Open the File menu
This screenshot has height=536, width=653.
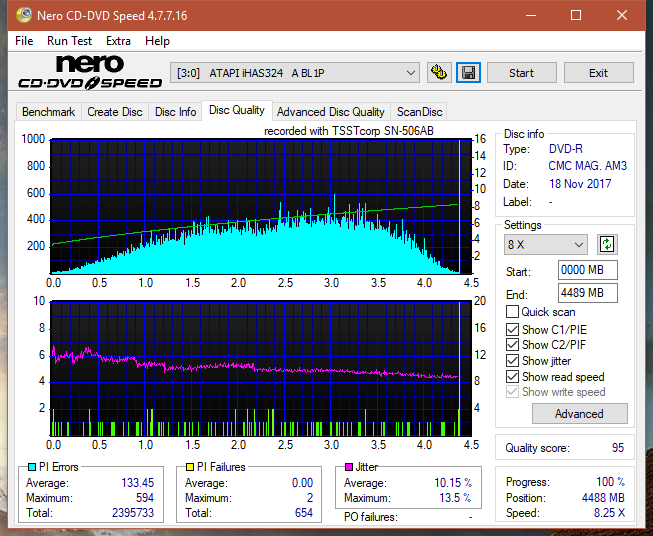click(24, 41)
